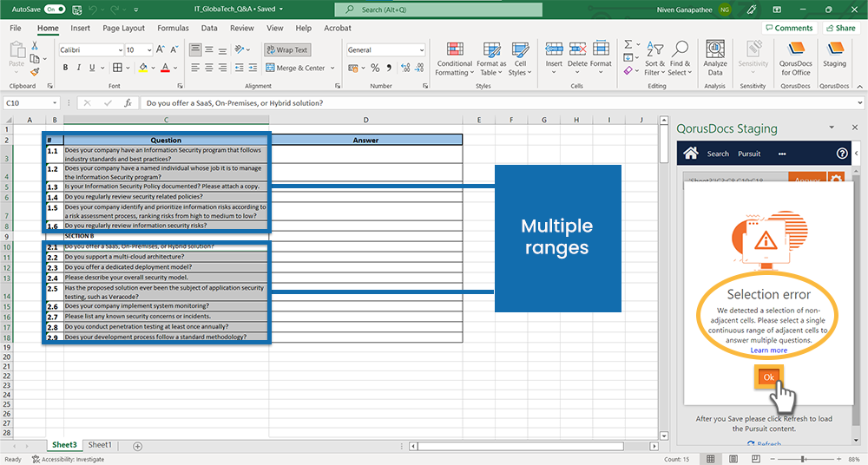Click Accessibility: Investigate status
The height and width of the screenshot is (465, 868).
click(x=68, y=459)
